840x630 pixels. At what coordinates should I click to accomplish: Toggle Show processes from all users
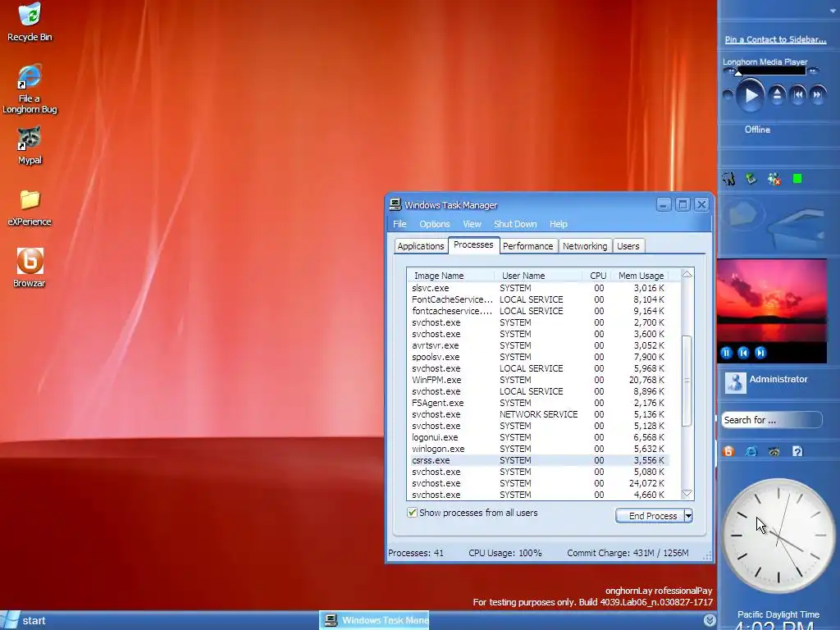click(x=412, y=513)
